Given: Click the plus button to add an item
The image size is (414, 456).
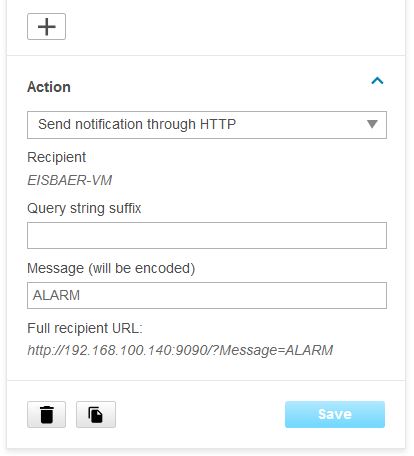Looking at the screenshot, I should point(46,27).
